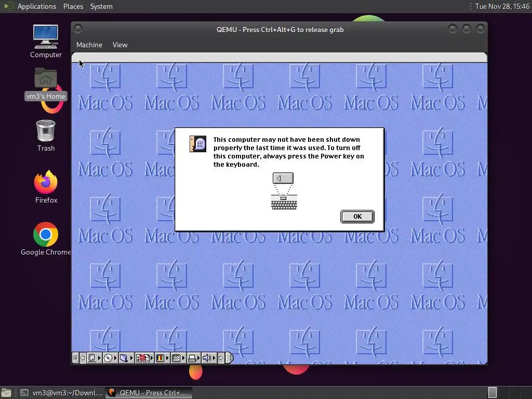Viewport: 532px width, 399px height.
Task: Expand the Sound Volume module popup arrow
Action: coord(214,358)
